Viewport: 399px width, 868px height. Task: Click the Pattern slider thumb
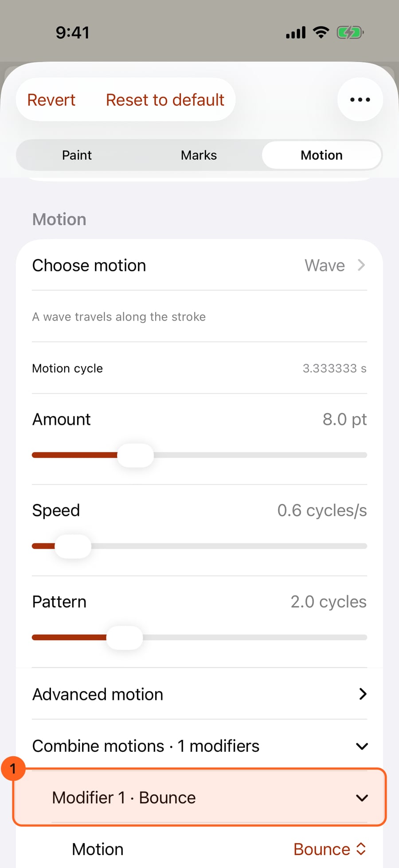pyautogui.click(x=125, y=638)
